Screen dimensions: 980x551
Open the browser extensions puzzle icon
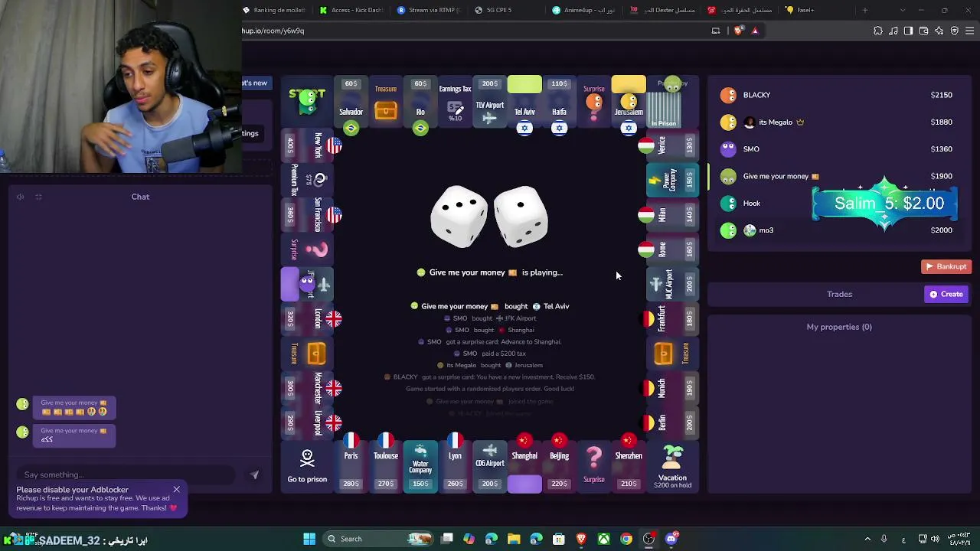coord(877,31)
